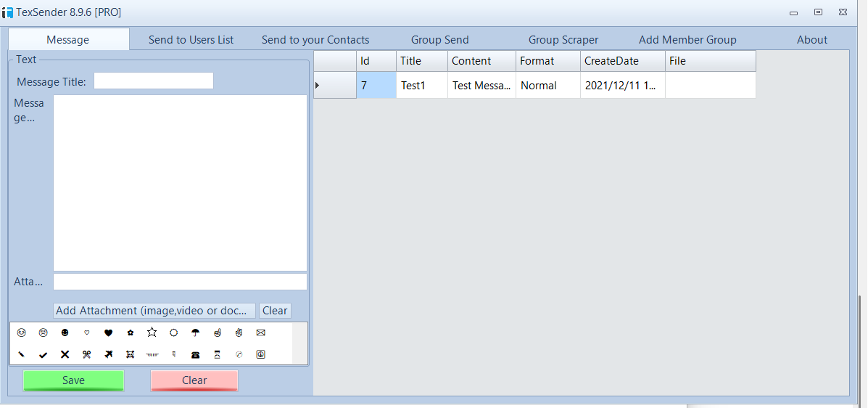Insert the skull and crossbones emoji
The height and width of the screenshot is (408, 868).
click(130, 355)
